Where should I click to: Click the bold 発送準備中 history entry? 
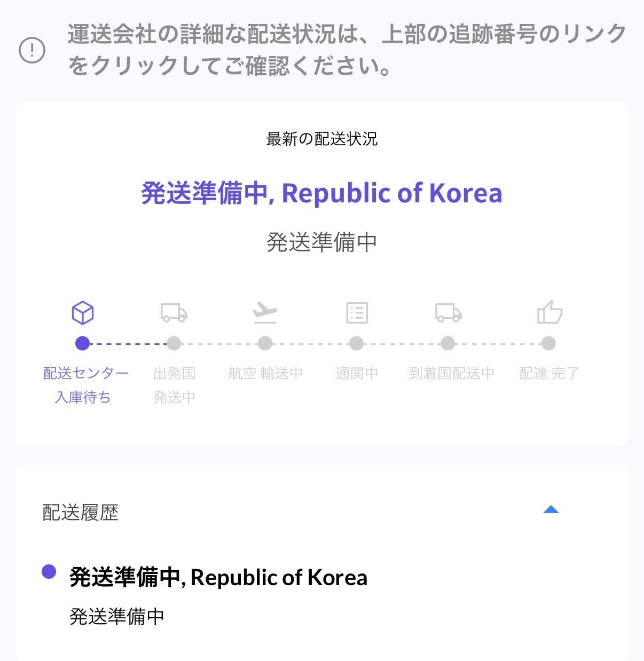point(218,577)
